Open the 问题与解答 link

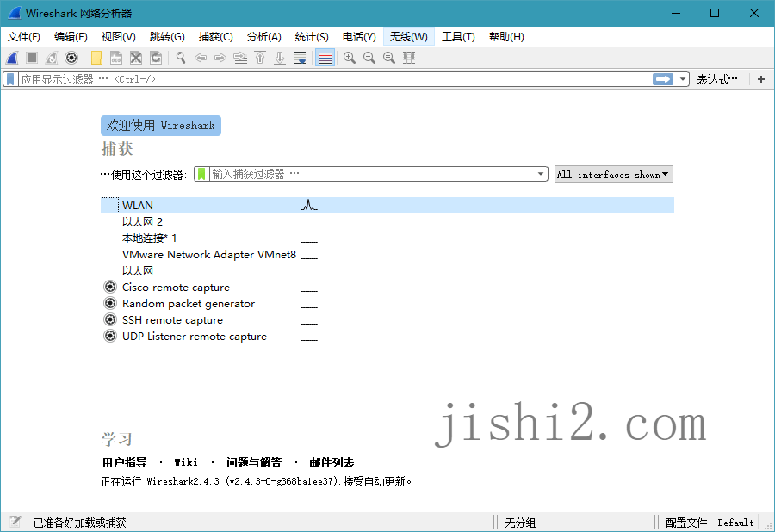point(254,462)
